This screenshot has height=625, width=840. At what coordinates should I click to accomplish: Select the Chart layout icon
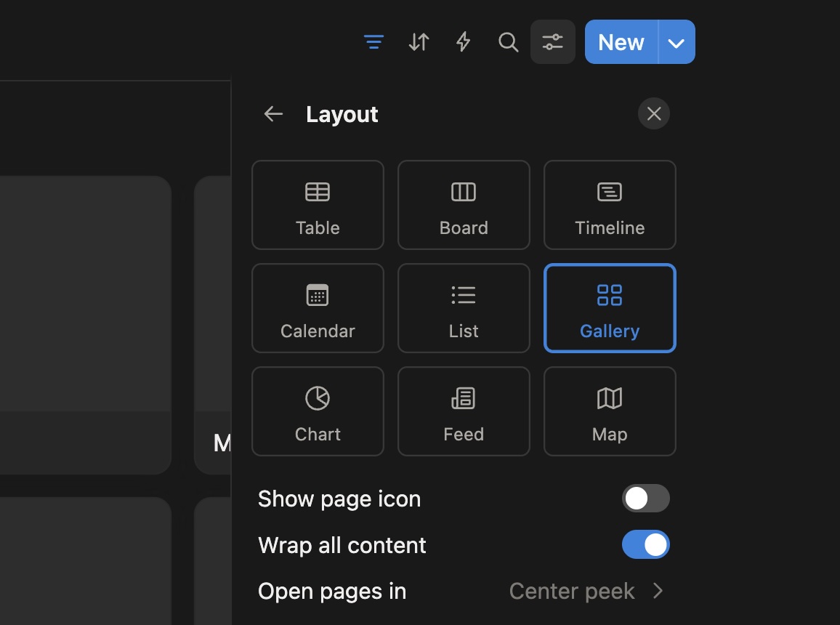click(318, 411)
